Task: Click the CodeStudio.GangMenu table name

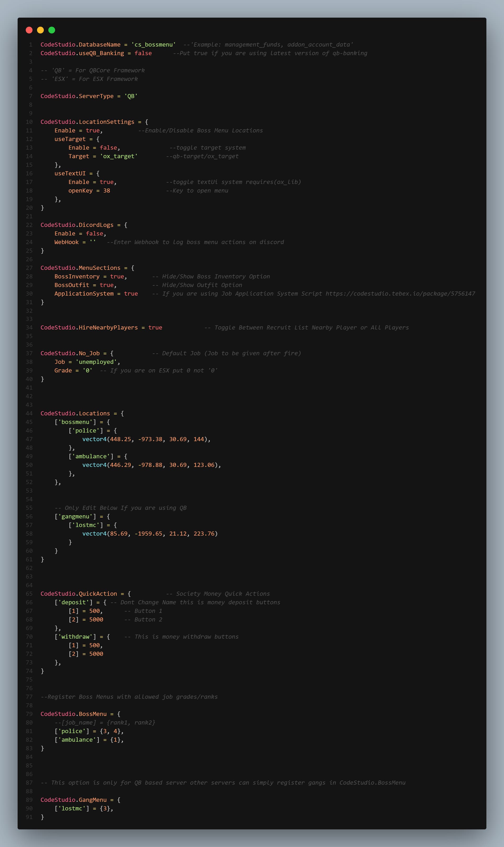Action: (x=73, y=800)
